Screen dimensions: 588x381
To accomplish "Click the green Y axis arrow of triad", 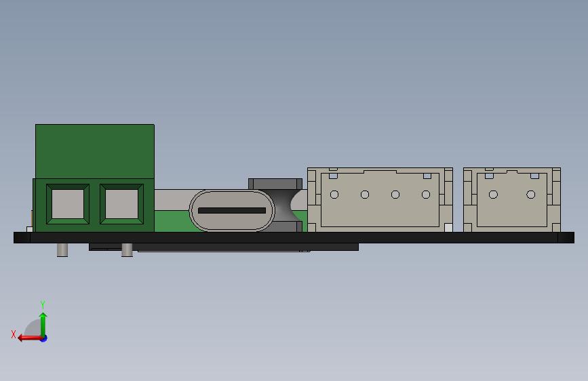I will (43, 324).
